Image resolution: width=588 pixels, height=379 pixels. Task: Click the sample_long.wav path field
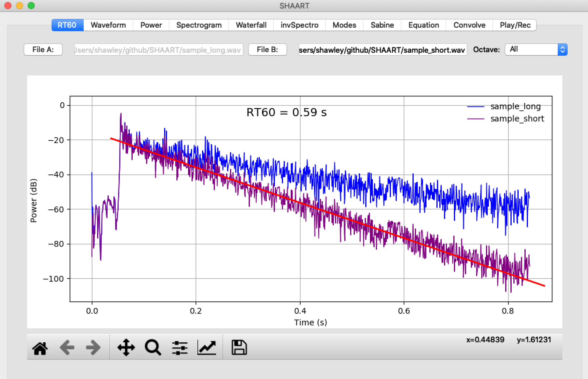click(159, 50)
